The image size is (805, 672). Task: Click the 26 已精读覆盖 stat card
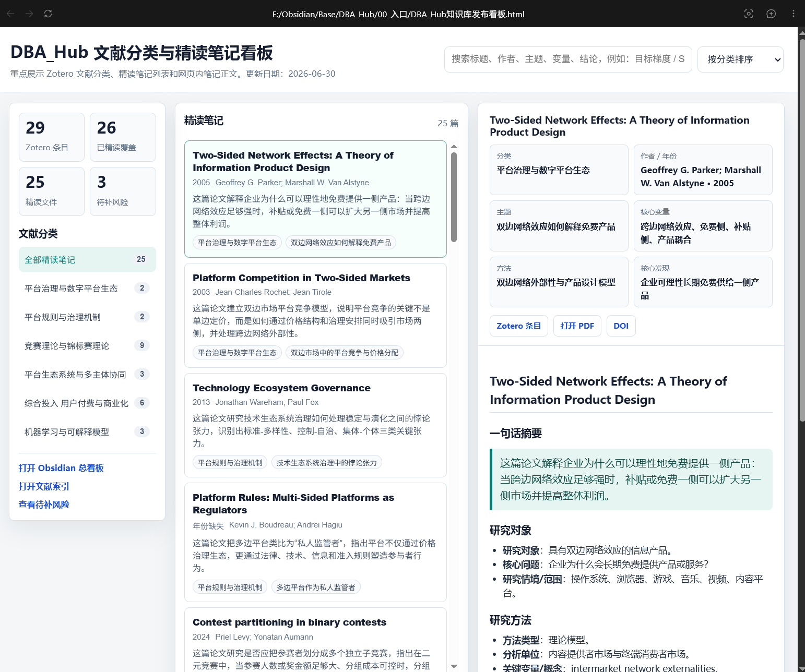[x=123, y=137]
